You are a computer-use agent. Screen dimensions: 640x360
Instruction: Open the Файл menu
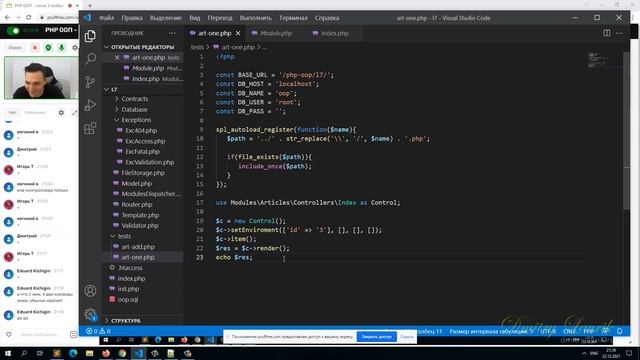pos(107,18)
